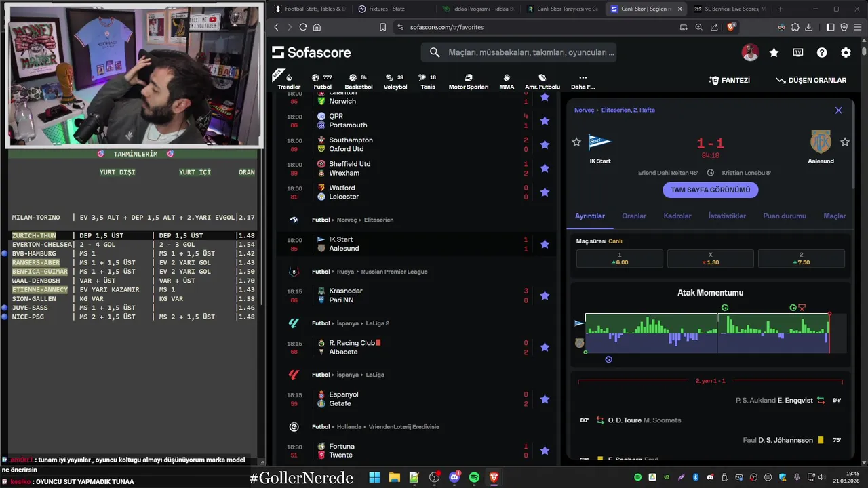Image resolution: width=868 pixels, height=488 pixels.
Task: Open Spotify from the taskbar
Action: [474, 477]
